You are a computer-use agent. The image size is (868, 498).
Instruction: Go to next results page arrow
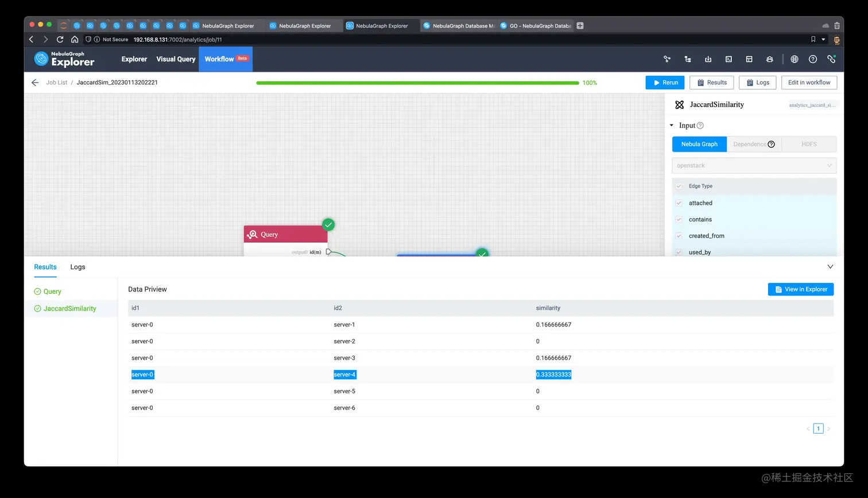pos(828,429)
